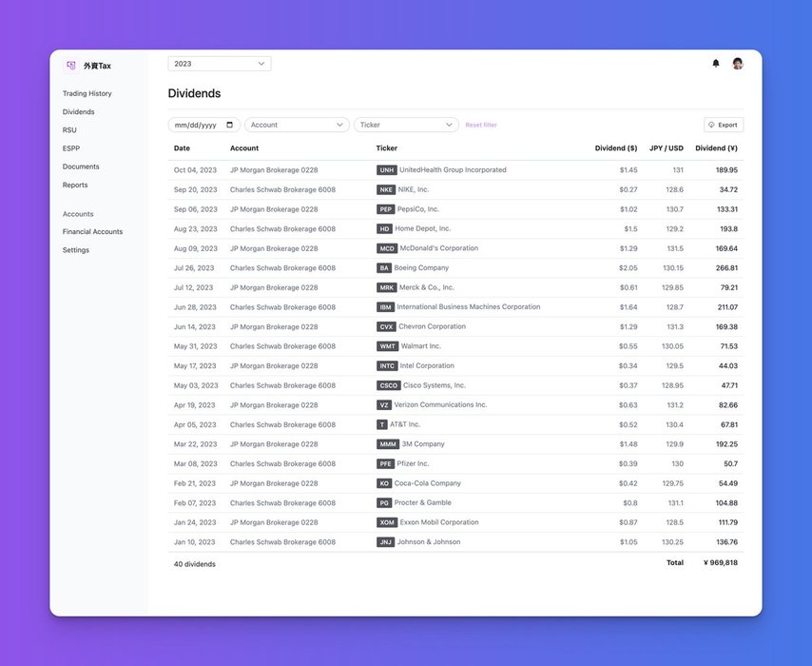Click Charles Schwab Brokerage 6008 in Sep 20 row
Image resolution: width=812 pixels, height=666 pixels.
[282, 189]
